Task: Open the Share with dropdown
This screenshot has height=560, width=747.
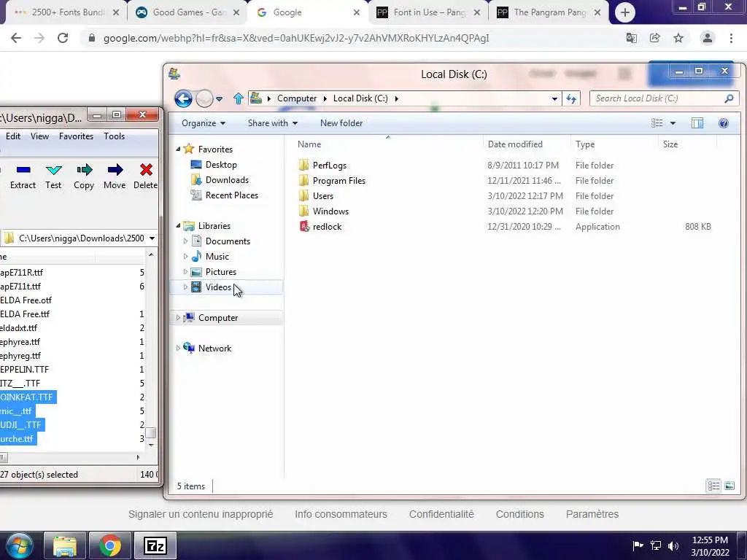Action: (x=273, y=123)
